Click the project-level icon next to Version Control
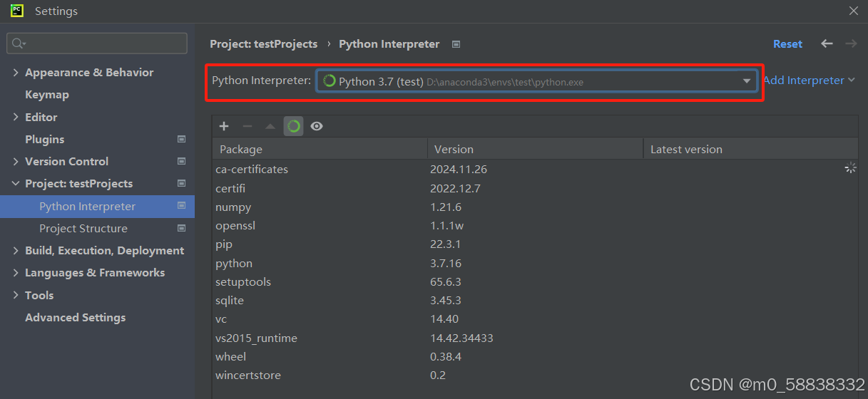Image resolution: width=868 pixels, height=399 pixels. tap(181, 161)
